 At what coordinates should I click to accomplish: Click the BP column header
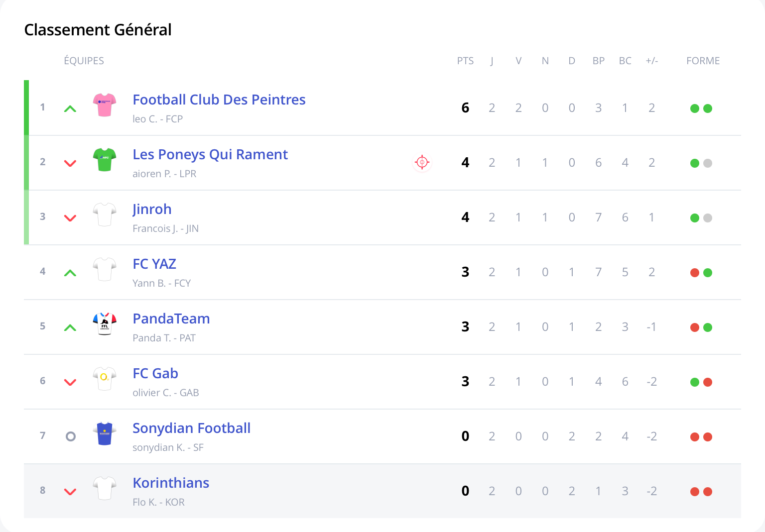coord(598,61)
